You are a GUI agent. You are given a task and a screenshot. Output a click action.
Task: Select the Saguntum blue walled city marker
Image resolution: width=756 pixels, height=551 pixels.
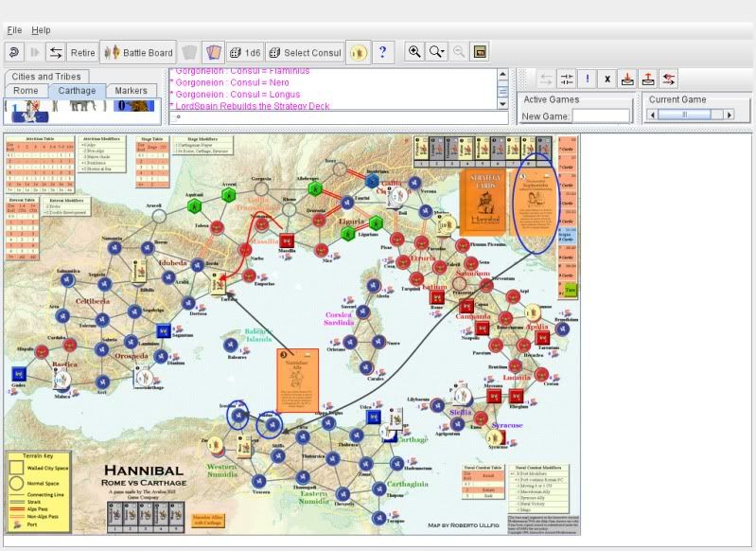pyautogui.click(x=164, y=331)
